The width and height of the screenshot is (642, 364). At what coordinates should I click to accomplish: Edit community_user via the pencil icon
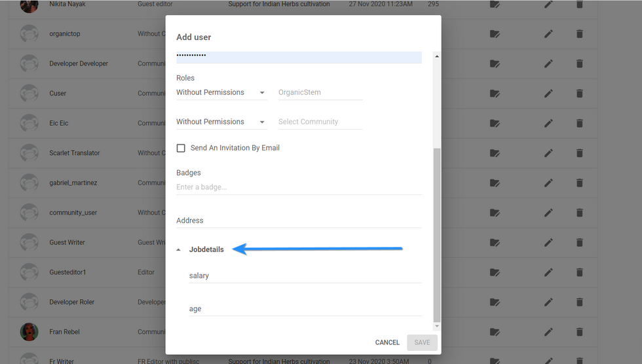point(548,213)
